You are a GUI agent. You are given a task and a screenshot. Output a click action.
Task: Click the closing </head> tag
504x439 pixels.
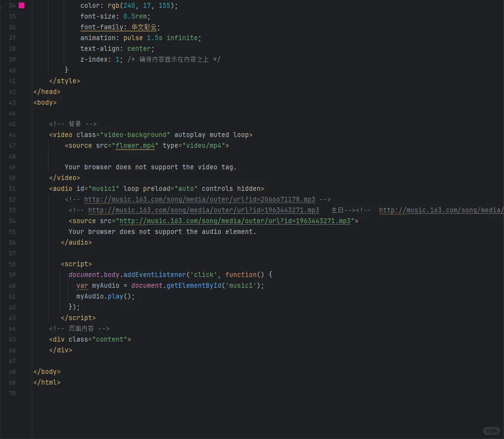[47, 92]
